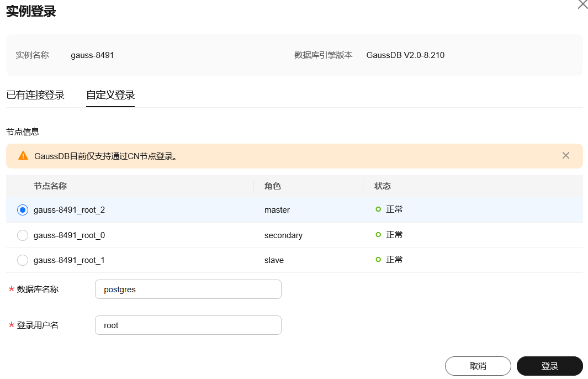The height and width of the screenshot is (379, 588).
Task: Click the 登录 button
Action: point(550,366)
